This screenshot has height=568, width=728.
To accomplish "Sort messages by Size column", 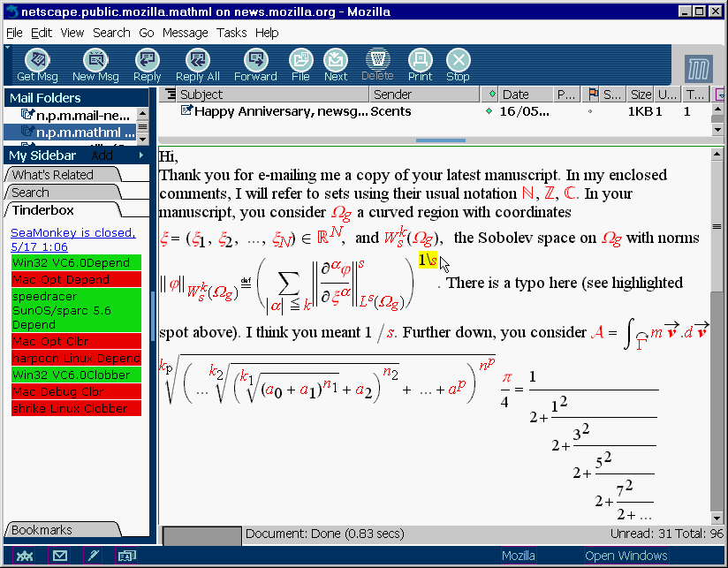I will point(641,95).
